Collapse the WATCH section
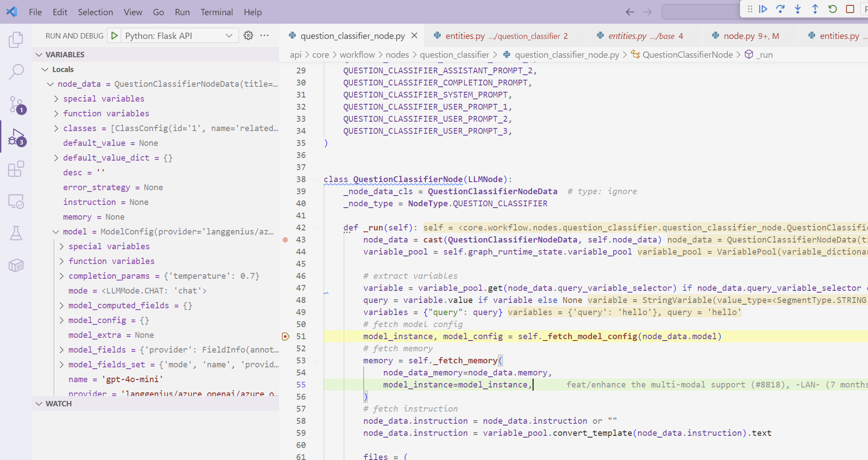The image size is (868, 460). tap(39, 404)
